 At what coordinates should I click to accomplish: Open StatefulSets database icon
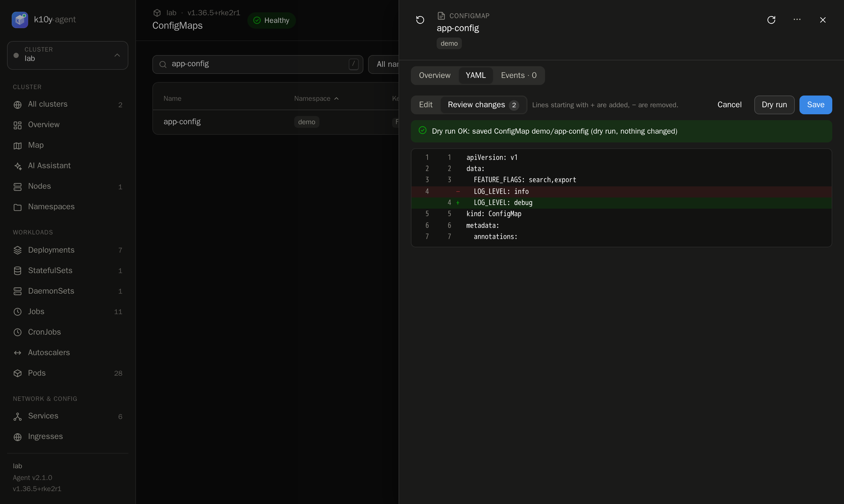click(x=18, y=271)
